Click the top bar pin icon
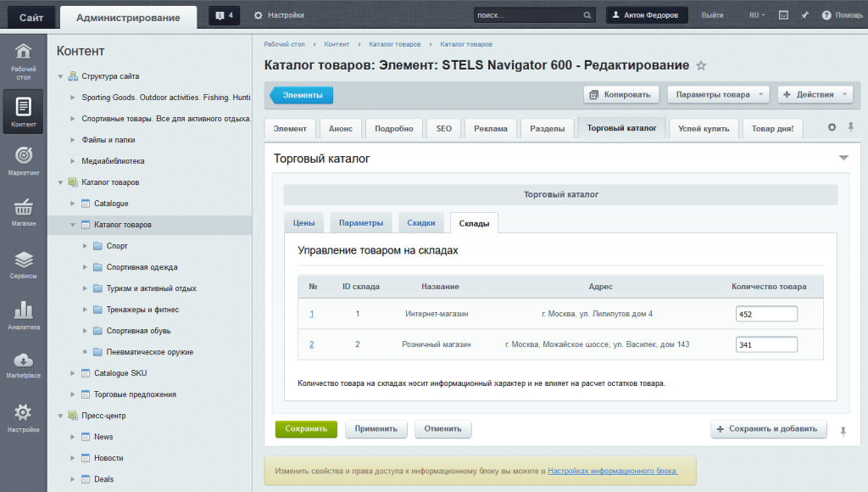Image resolution: width=868 pixels, height=492 pixels. [804, 15]
